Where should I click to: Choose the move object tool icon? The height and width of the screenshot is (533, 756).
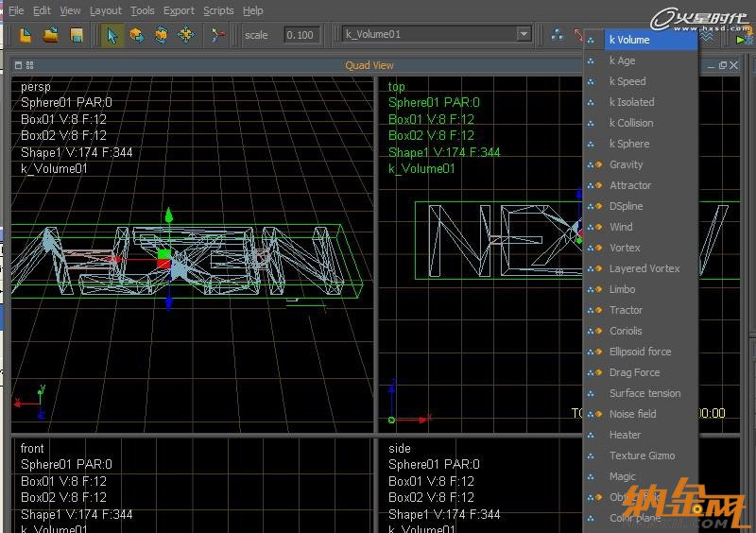(137, 35)
